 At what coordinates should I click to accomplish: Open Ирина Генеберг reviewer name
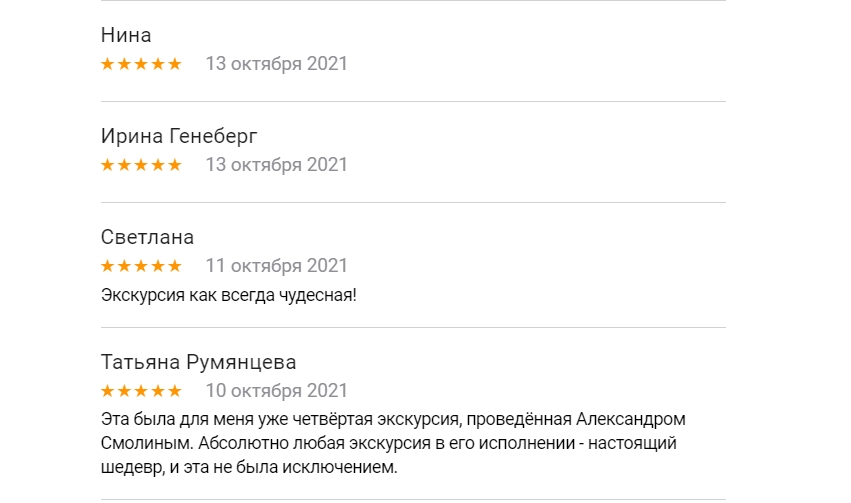[179, 137]
